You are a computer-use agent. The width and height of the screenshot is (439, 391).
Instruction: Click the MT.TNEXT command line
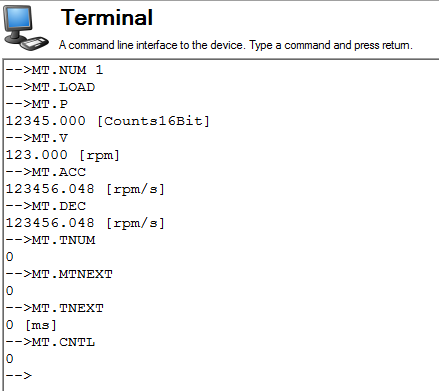(x=55, y=308)
